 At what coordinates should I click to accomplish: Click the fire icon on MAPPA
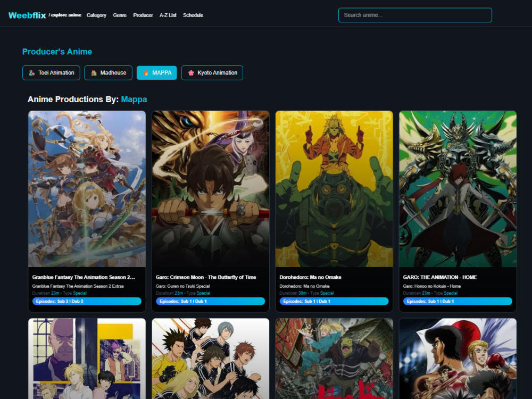[146, 73]
